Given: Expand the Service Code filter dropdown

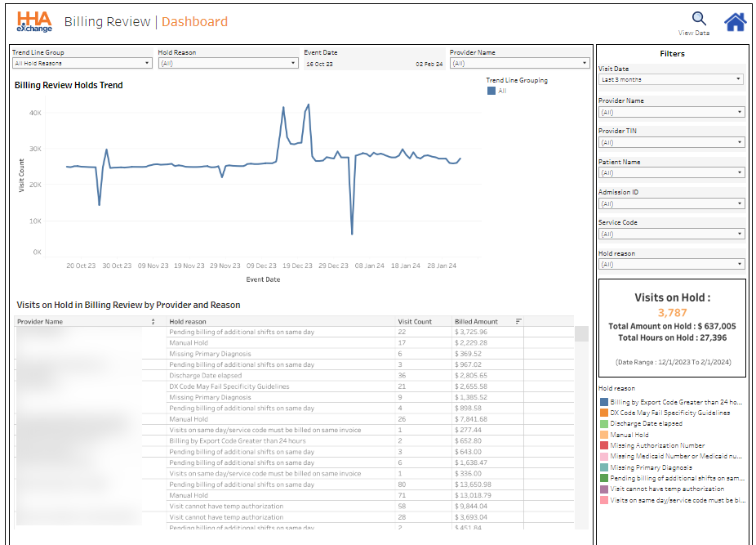Looking at the screenshot, I should pos(670,234).
